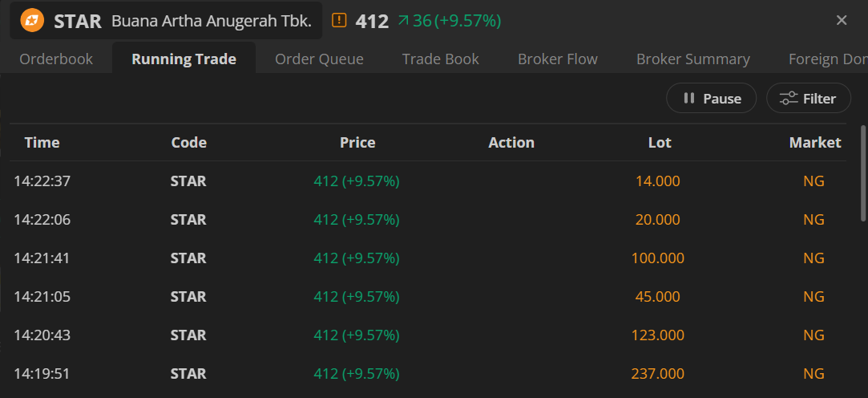Click the STAR code in the 14:21:41 row
868x398 pixels.
188,258
